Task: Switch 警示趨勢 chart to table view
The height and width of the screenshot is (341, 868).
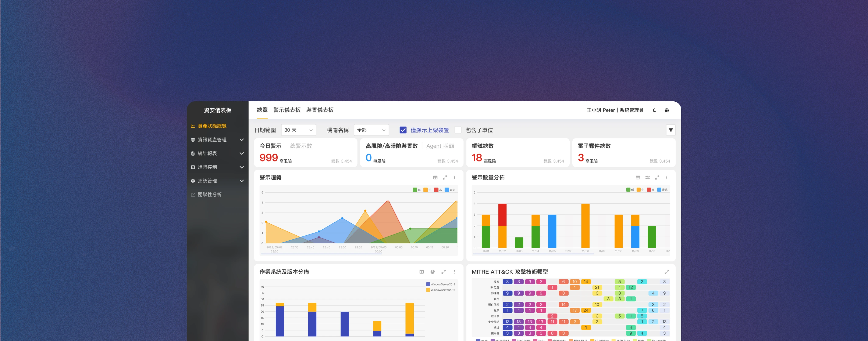Action: pos(435,177)
